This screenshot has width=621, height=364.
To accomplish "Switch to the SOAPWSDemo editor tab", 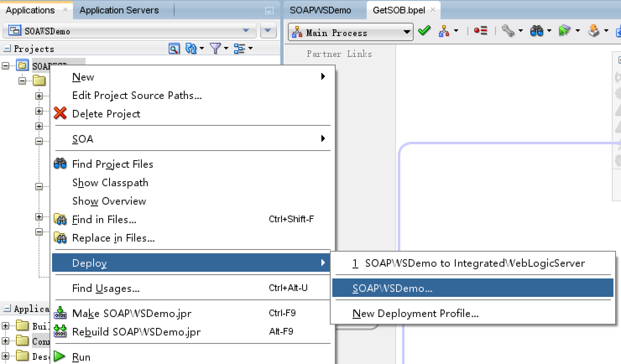I will tap(320, 10).
